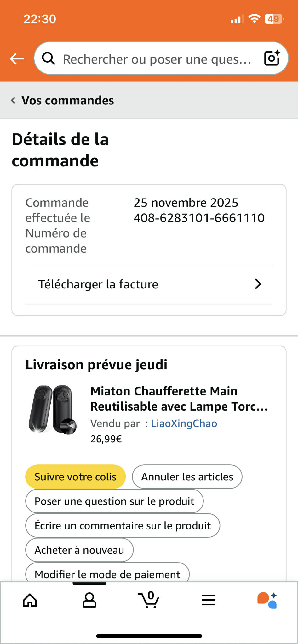Open camera lens visual search
The width and height of the screenshot is (298, 644).
pos(272,58)
